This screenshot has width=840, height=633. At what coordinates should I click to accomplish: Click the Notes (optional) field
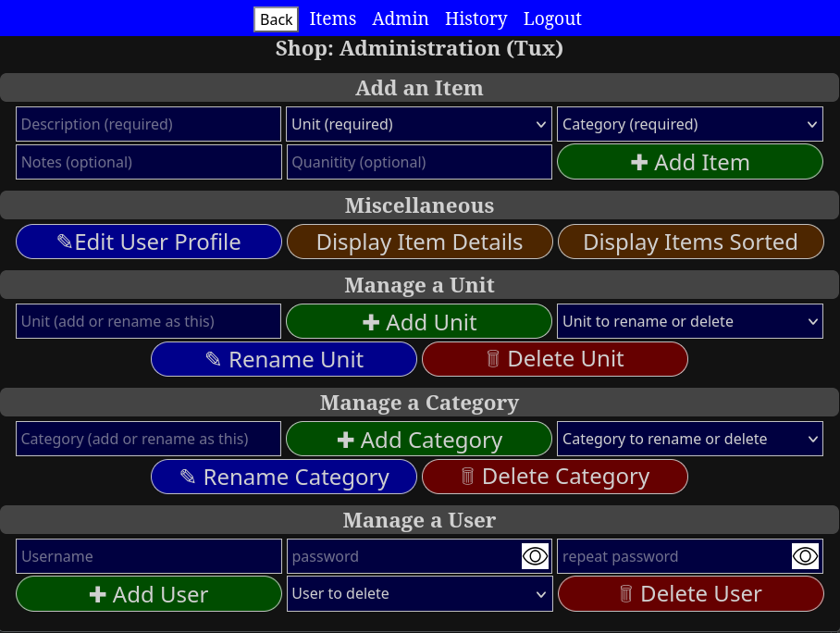[148, 162]
